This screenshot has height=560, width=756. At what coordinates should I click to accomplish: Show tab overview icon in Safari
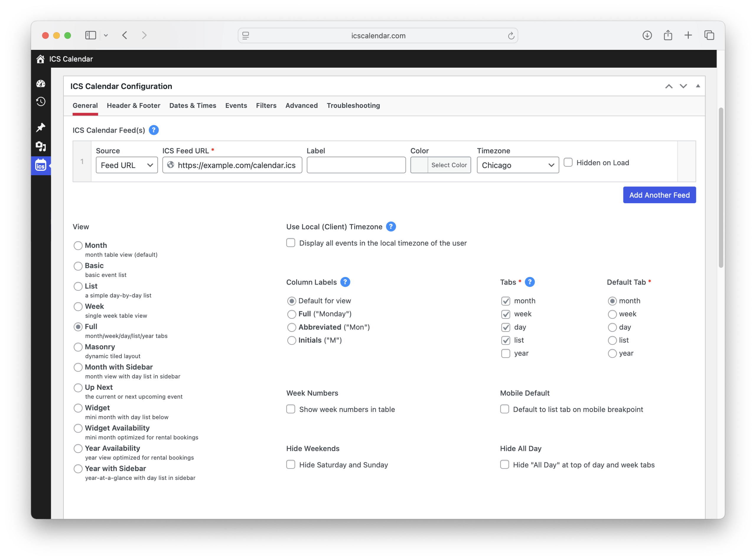709,35
